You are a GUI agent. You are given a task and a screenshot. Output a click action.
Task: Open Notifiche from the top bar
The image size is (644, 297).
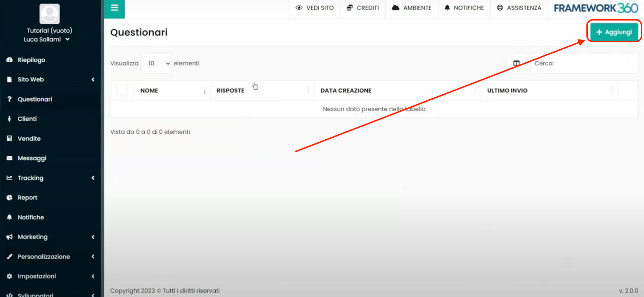point(464,8)
